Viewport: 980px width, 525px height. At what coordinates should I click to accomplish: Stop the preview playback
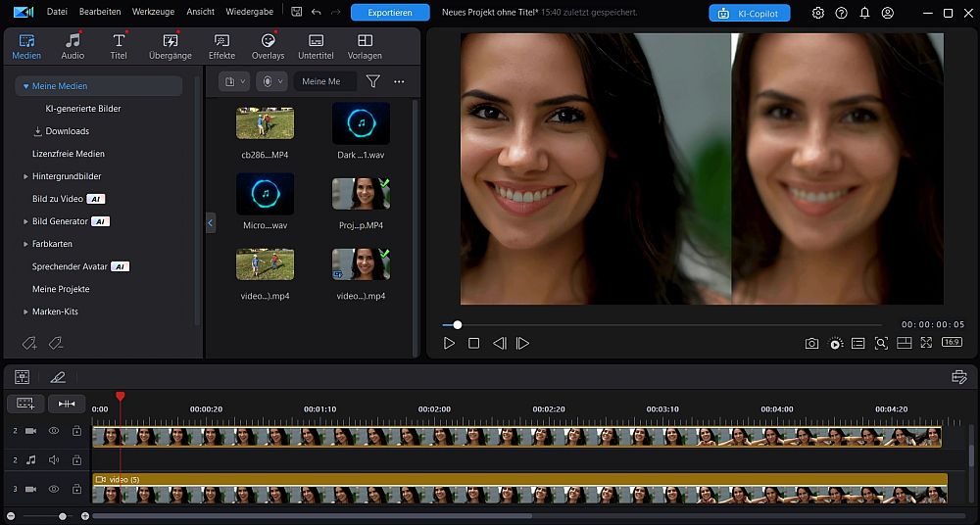[x=473, y=343]
